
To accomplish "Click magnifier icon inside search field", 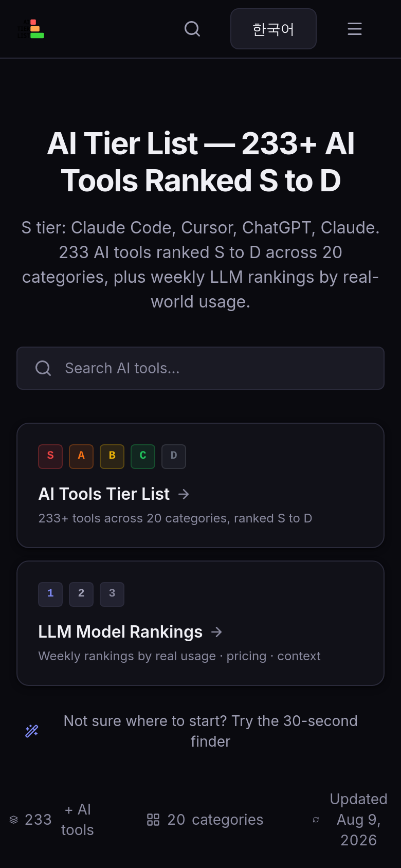I will coord(43,368).
